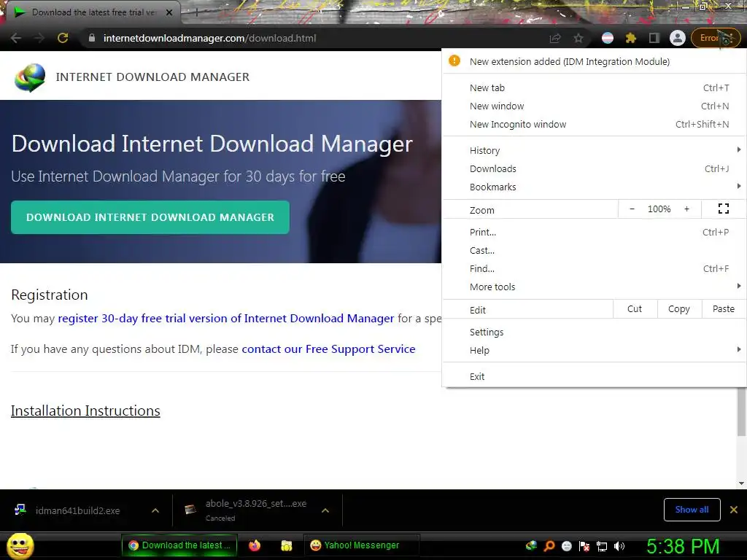
Task: Click Cut in Edit row
Action: tap(635, 309)
